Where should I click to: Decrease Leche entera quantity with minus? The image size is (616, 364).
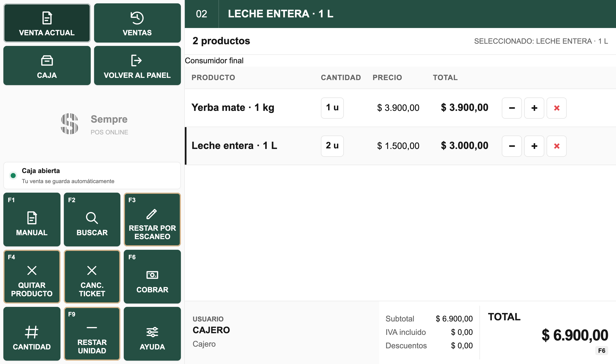click(512, 146)
